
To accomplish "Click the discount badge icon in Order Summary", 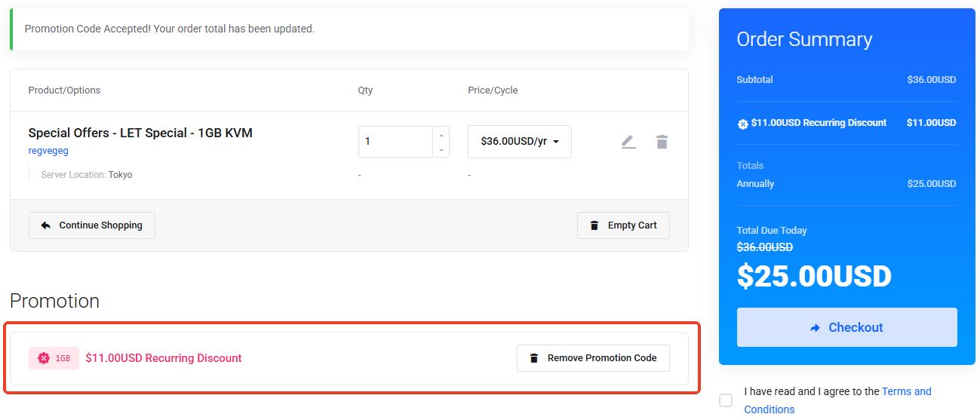I will [x=742, y=124].
